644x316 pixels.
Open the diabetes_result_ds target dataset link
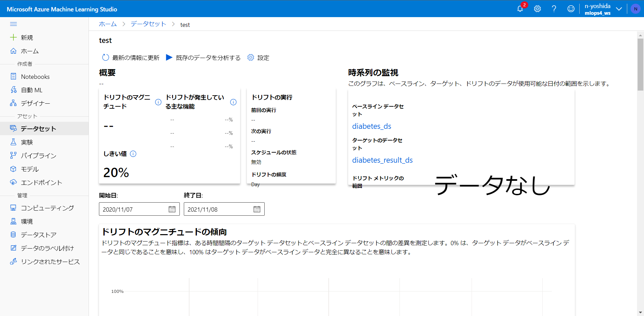(382, 160)
